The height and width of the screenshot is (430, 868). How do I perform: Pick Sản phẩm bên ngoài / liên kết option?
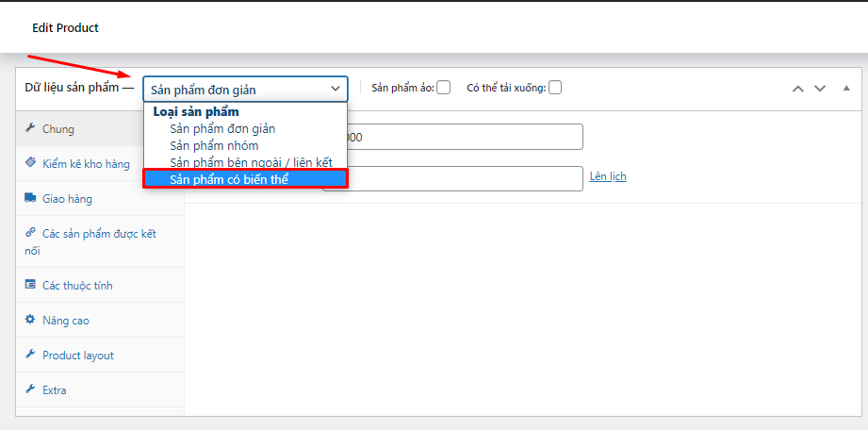point(251,162)
